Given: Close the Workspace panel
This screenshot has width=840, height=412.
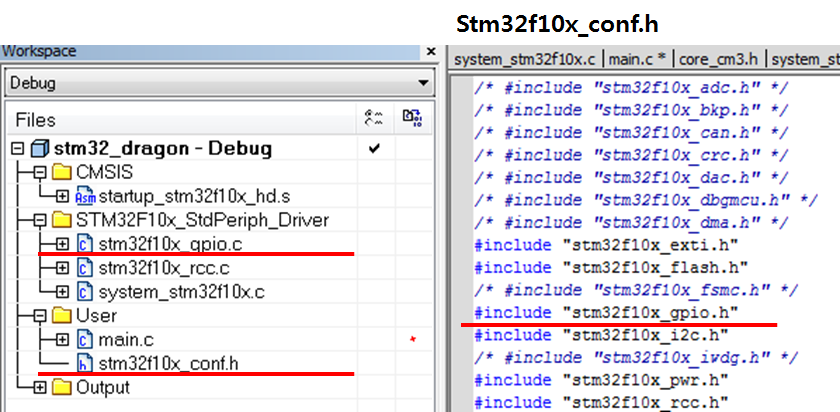Looking at the screenshot, I should point(431,52).
